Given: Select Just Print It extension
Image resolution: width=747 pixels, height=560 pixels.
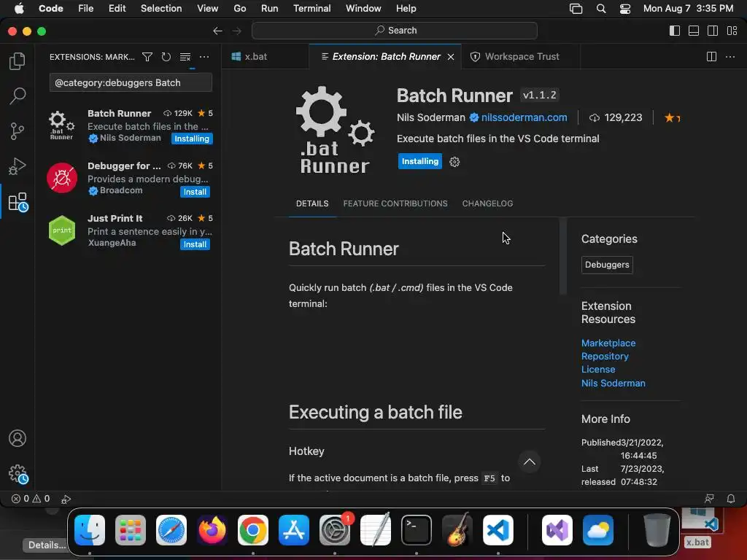Looking at the screenshot, I should pos(130,230).
